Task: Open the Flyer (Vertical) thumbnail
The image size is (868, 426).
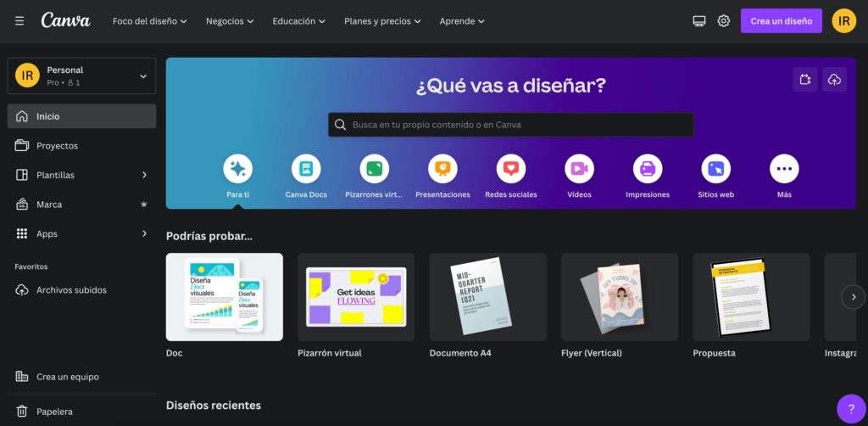Action: point(620,297)
